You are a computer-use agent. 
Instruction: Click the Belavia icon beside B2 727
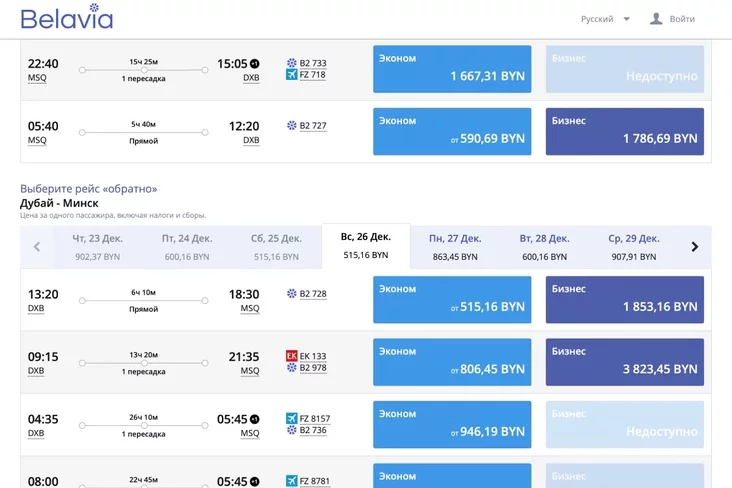pyautogui.click(x=292, y=126)
